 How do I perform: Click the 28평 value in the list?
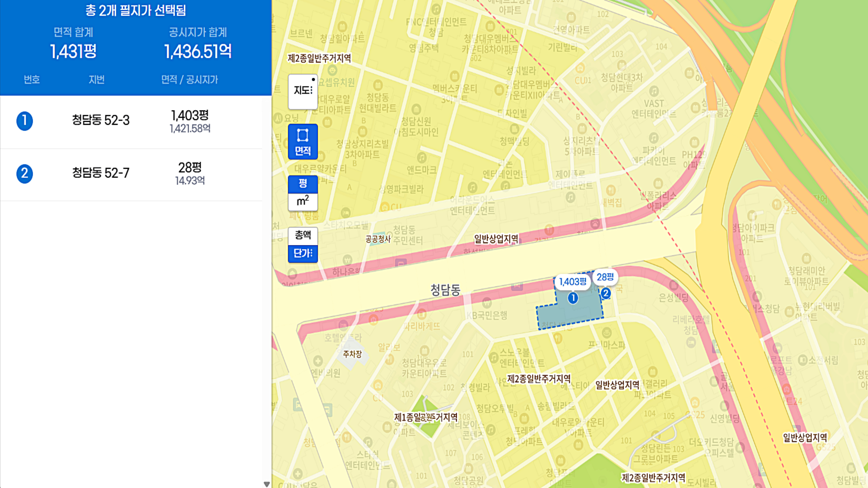tap(190, 167)
